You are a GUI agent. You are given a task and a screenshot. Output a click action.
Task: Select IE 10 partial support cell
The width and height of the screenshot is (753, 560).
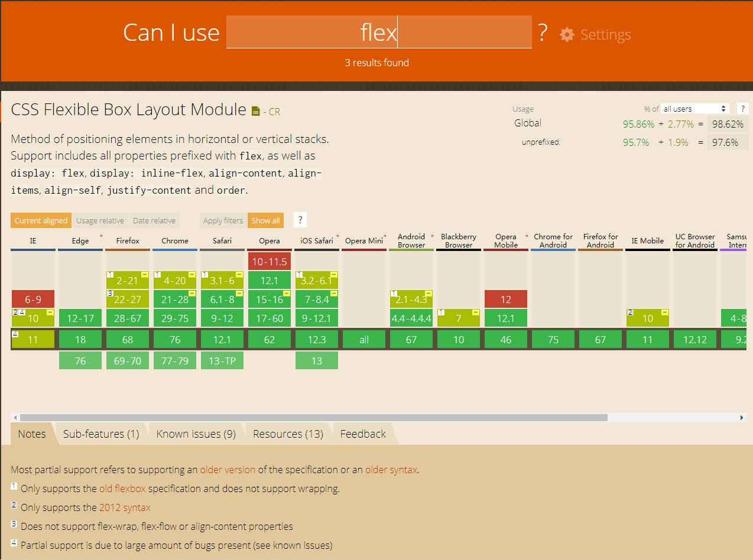(33, 318)
